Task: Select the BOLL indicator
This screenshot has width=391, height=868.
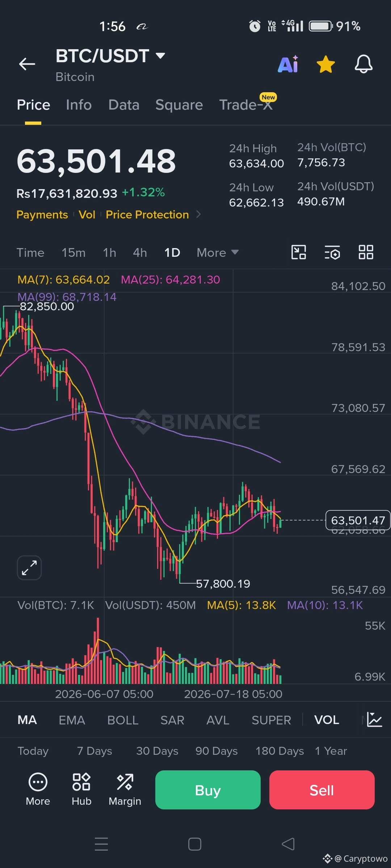Action: pyautogui.click(x=123, y=720)
